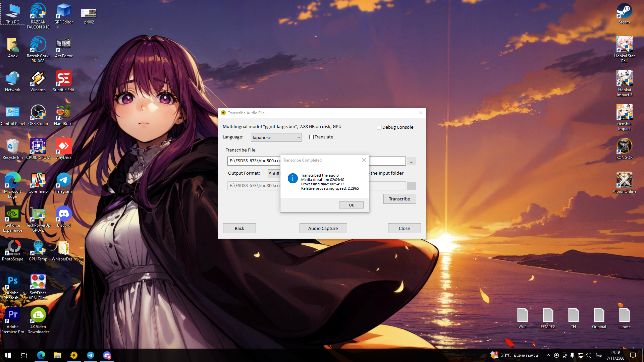Select the Original text file
Screen dimensions: 644x362
click(x=599, y=318)
